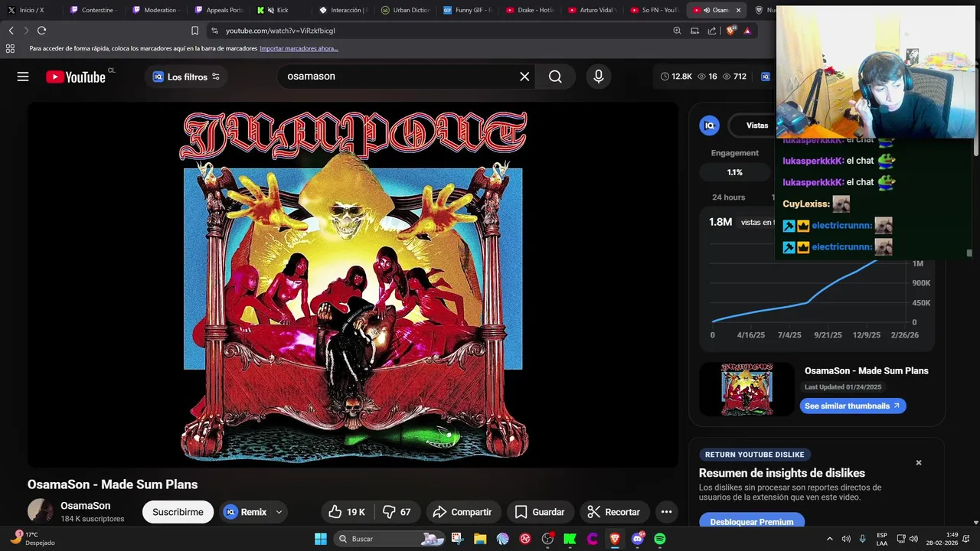Subscribe with the Suscribirme button
Viewport: 980px width, 551px height.
[x=178, y=512]
